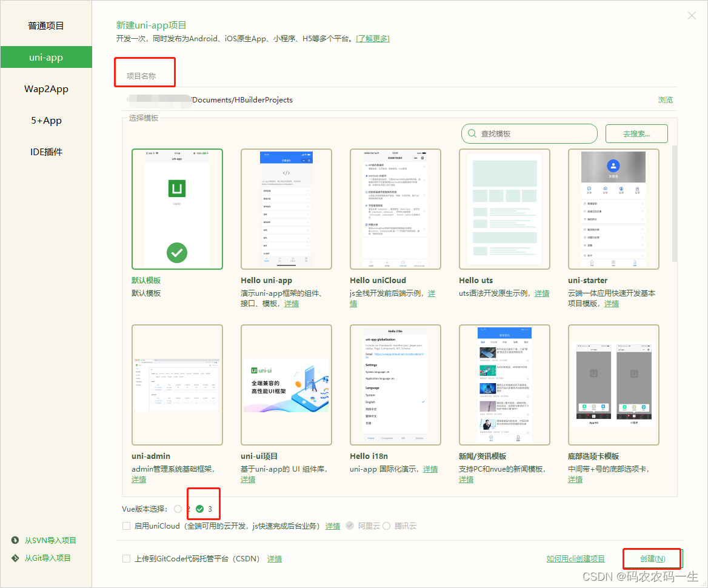The height and width of the screenshot is (588, 708).
Task: Switch to Wap2App project type
Action: pyautogui.click(x=46, y=89)
